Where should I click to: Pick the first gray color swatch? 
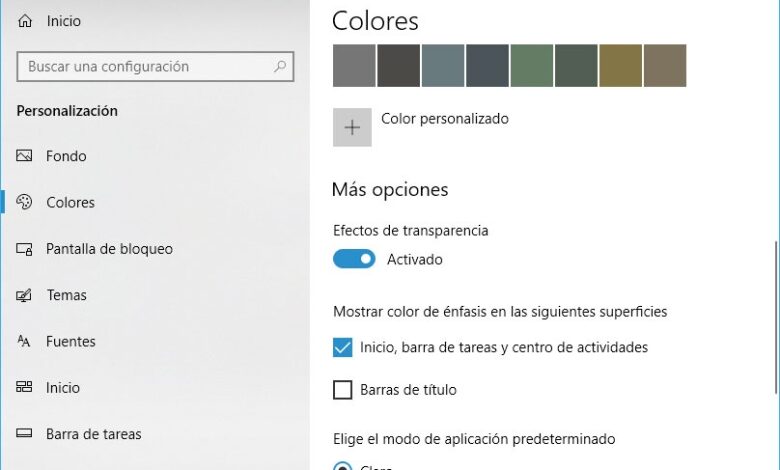354,65
